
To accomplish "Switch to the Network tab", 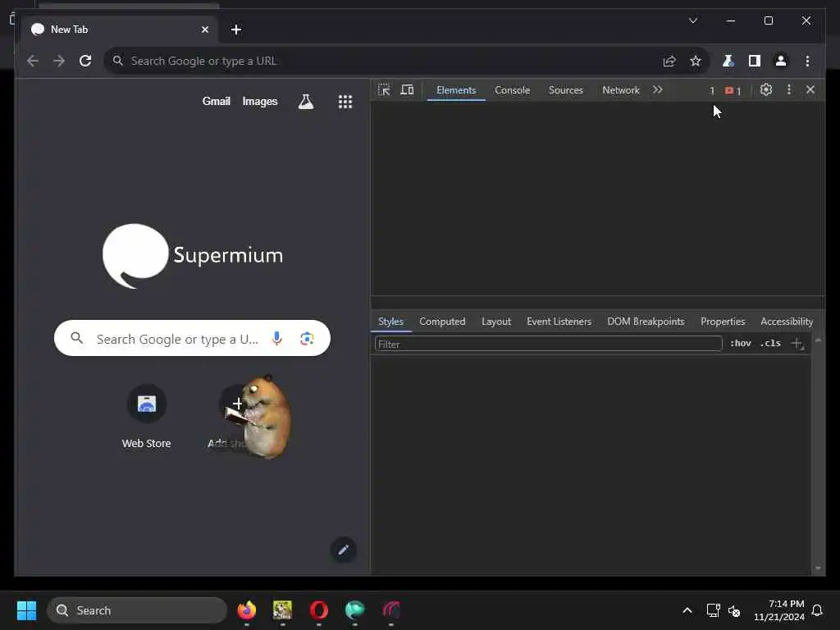I will point(620,90).
